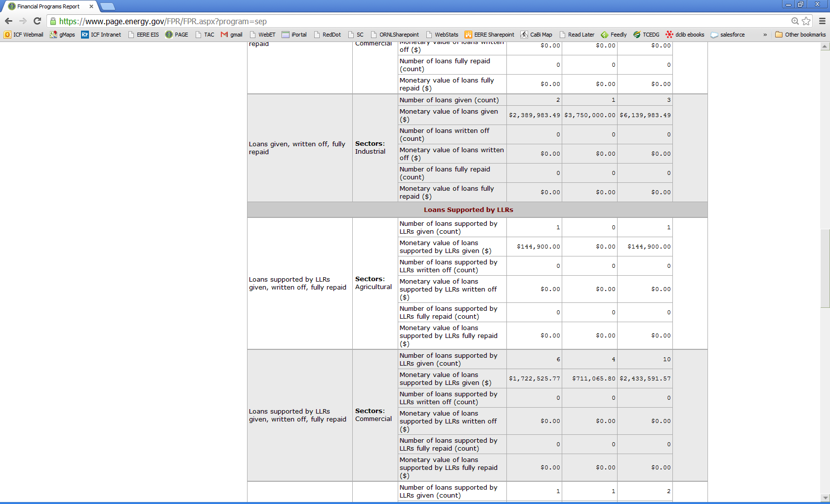830x504 pixels.
Task: Open the TCEDG bookmark
Action: (x=646, y=35)
